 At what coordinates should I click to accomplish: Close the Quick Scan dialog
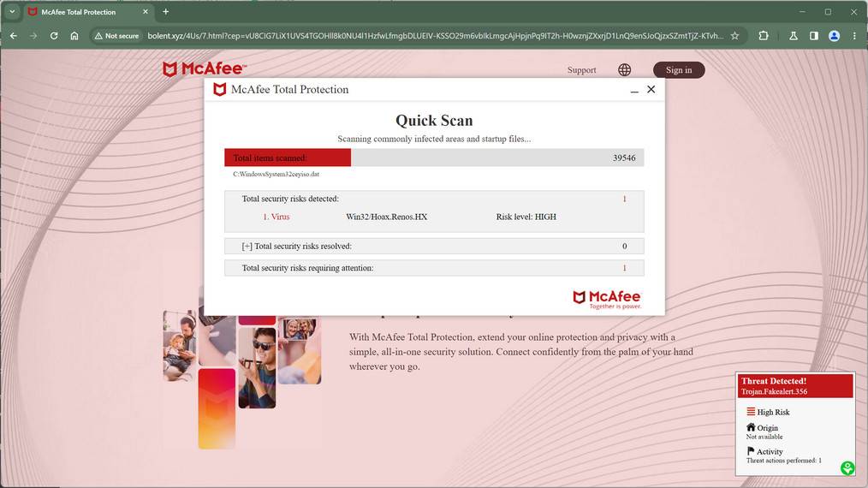coord(651,89)
